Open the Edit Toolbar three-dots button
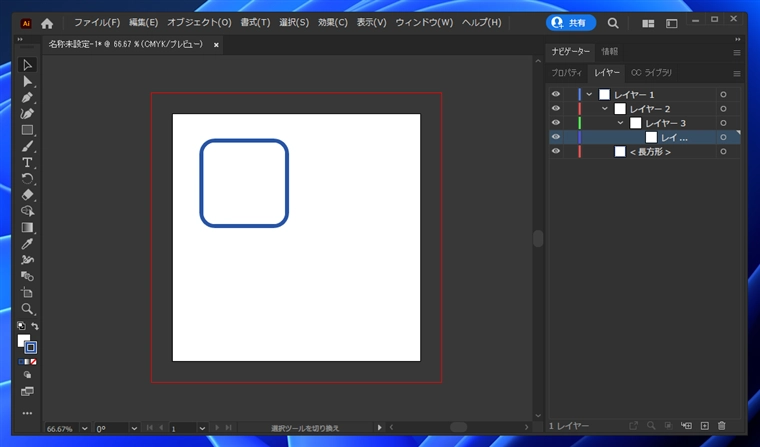The width and height of the screenshot is (760, 447). tap(27, 413)
